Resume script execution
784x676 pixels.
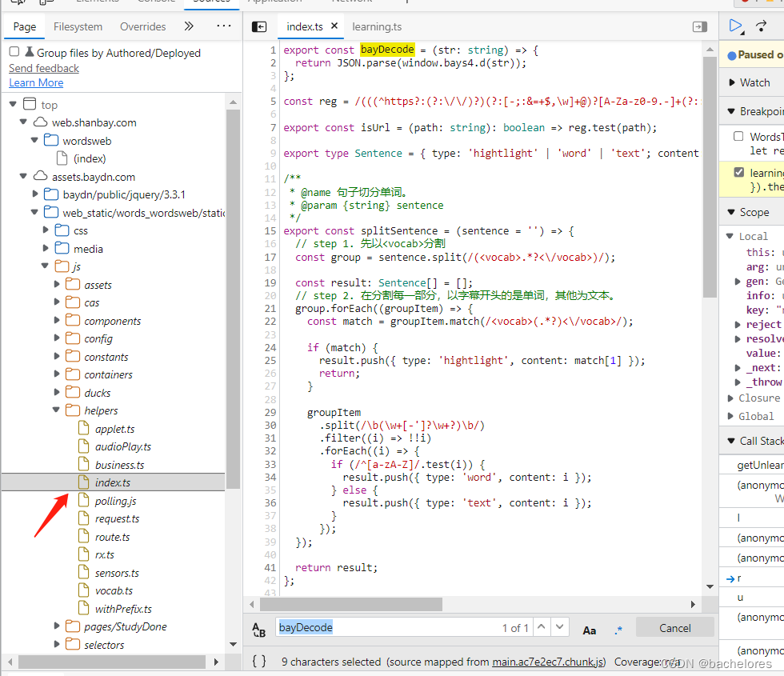736,26
